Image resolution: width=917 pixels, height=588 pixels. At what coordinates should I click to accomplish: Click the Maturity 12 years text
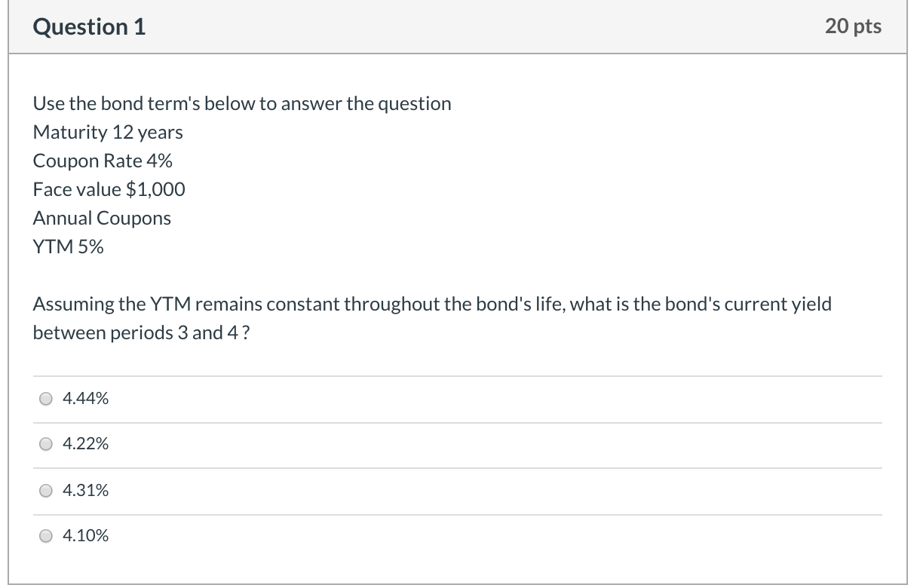(108, 132)
